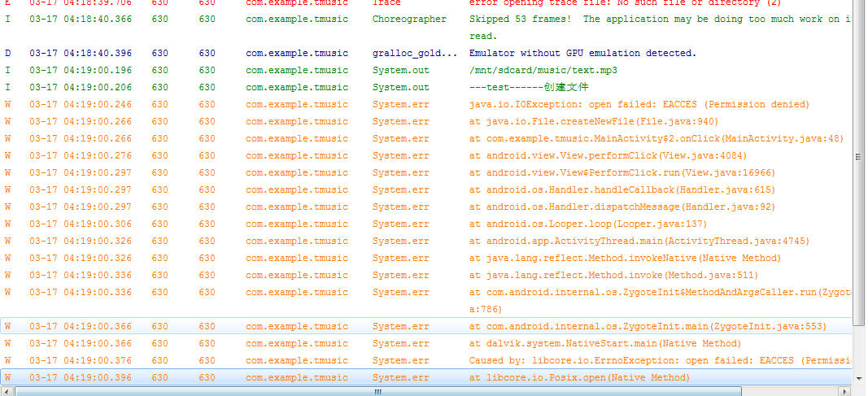
Task: Click the 'at android.os.Looper.loop(Looper.java:137)' line
Action: tap(588, 224)
